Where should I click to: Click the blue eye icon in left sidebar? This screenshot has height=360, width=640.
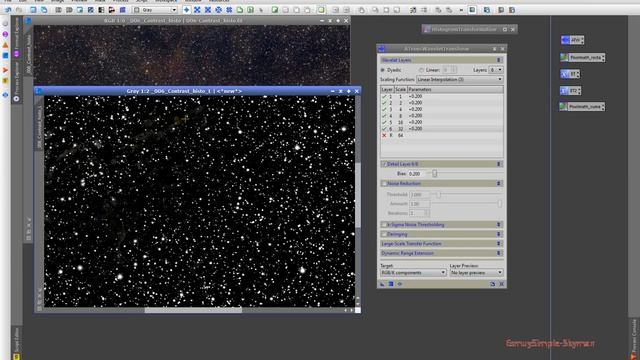pos(5,95)
